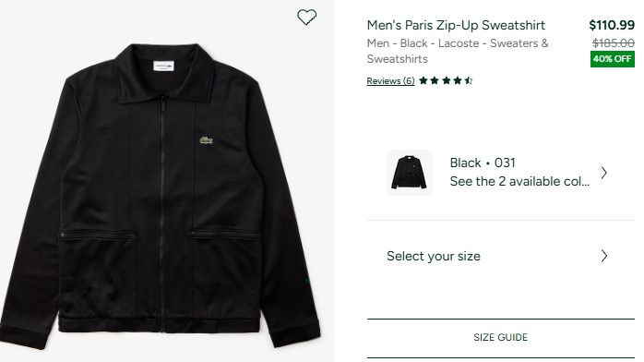Click the green 40% OFF badge

[x=613, y=59]
